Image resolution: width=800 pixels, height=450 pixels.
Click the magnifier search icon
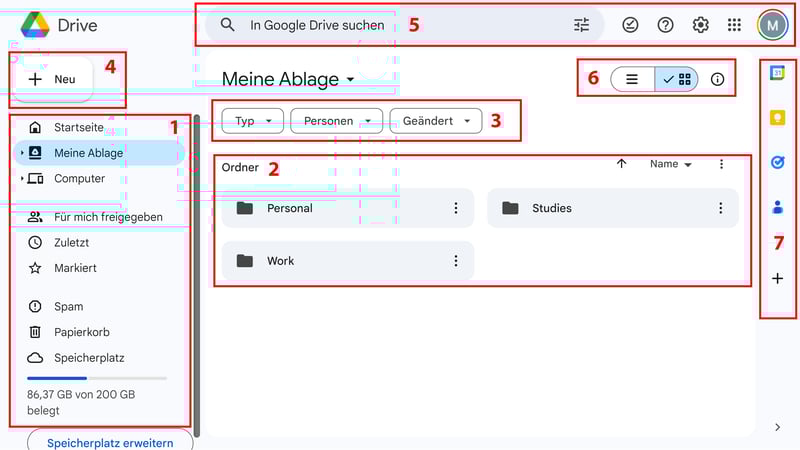(x=228, y=24)
